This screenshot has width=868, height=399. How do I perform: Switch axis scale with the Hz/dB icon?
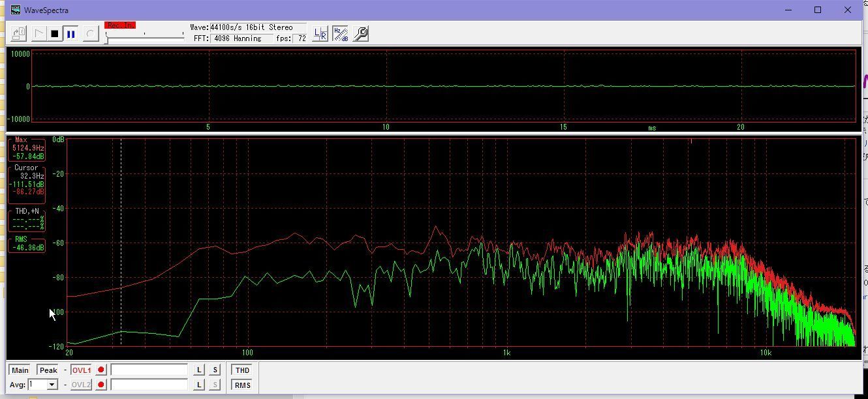[x=340, y=34]
